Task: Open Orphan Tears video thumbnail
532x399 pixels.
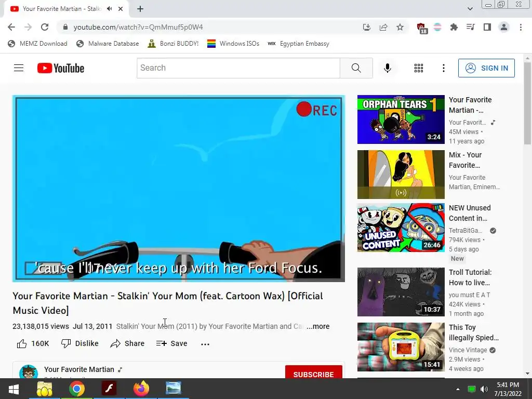Action: point(401,119)
